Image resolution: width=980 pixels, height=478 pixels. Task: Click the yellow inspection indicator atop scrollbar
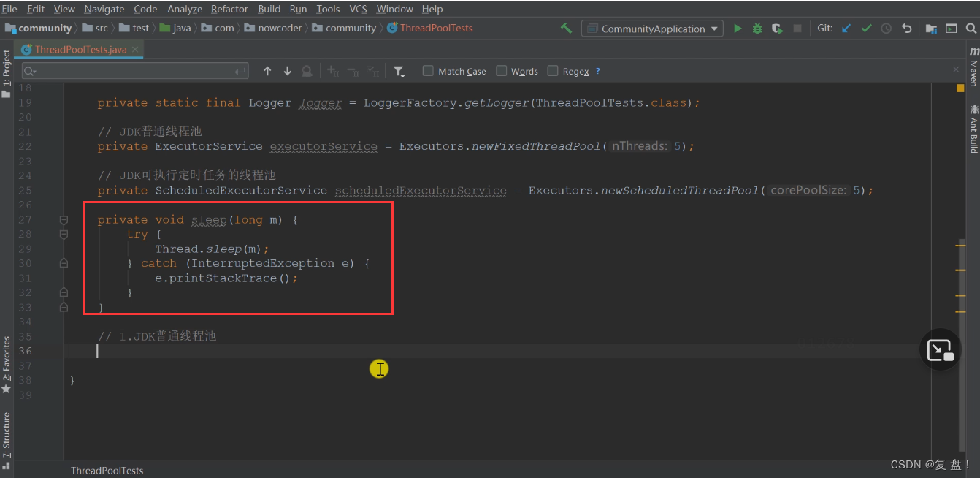[960, 88]
